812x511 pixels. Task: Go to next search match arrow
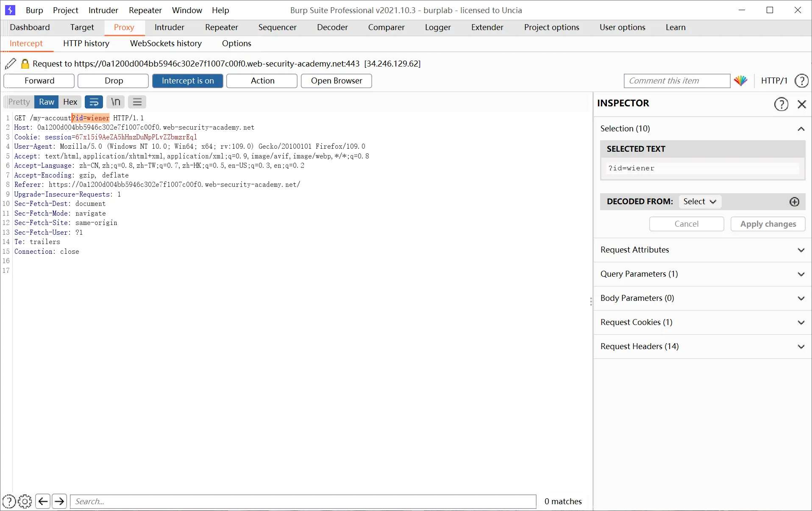point(60,501)
